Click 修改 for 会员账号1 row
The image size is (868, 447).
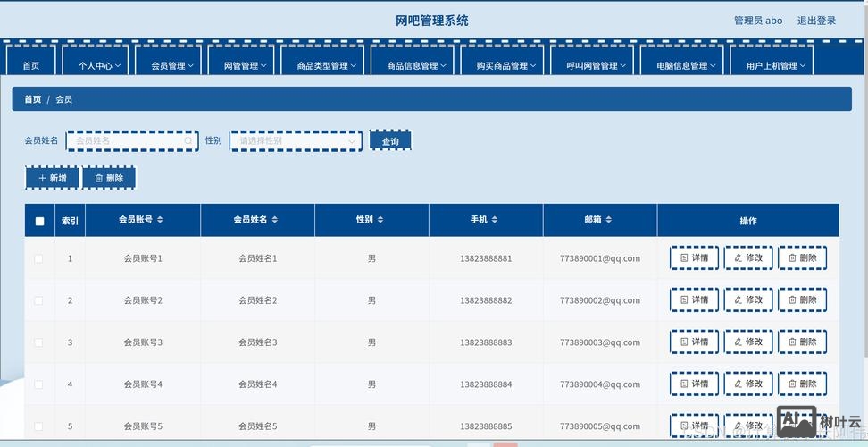(x=748, y=258)
